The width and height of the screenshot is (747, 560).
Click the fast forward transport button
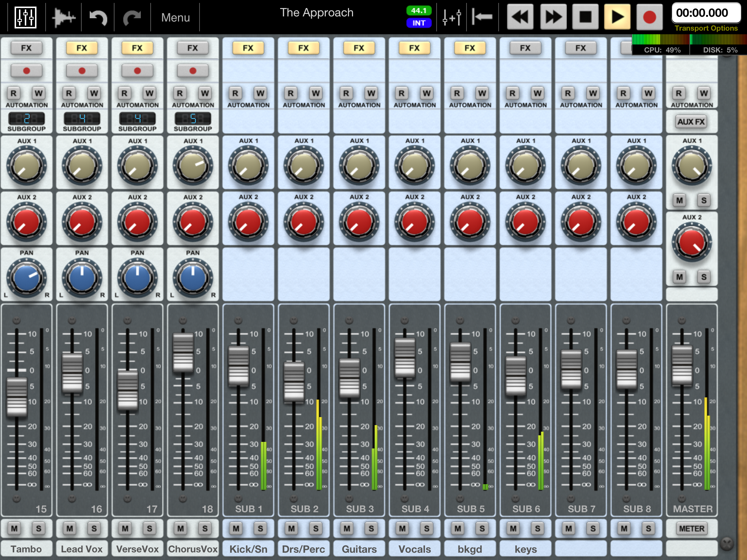[553, 17]
